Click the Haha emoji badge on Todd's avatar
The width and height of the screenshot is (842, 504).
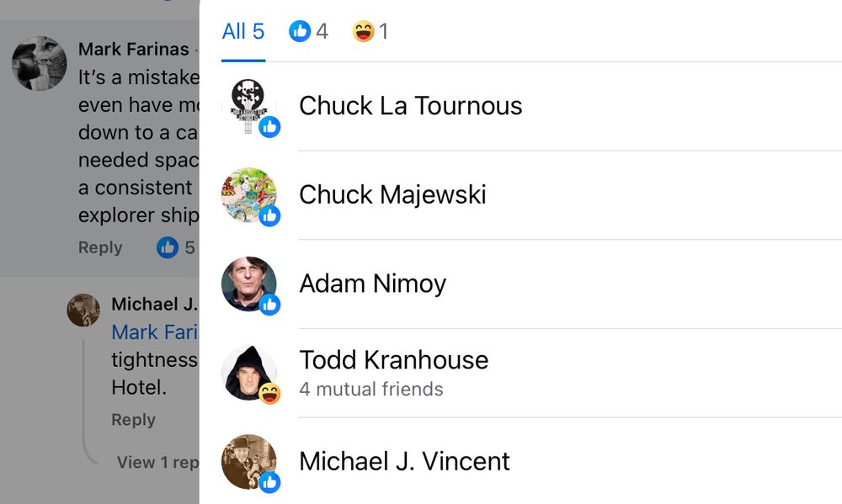(269, 394)
